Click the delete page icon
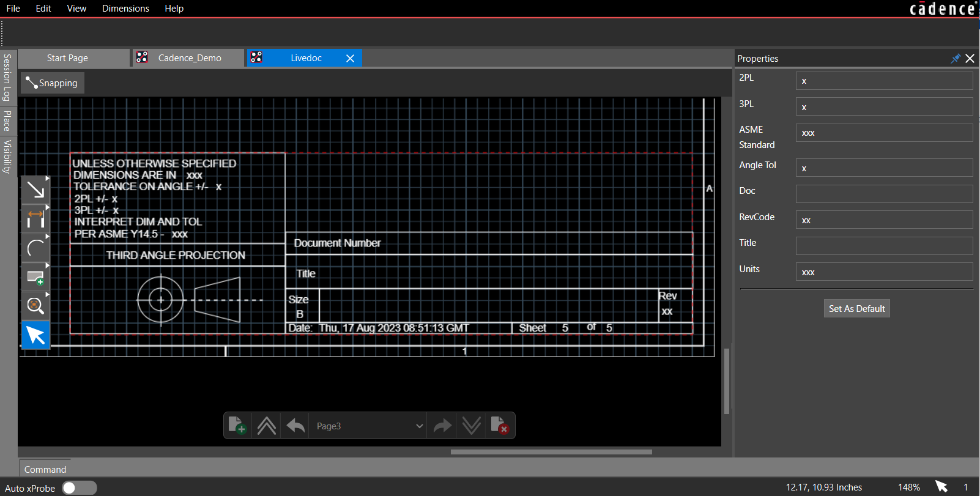The image size is (980, 496). click(x=499, y=425)
